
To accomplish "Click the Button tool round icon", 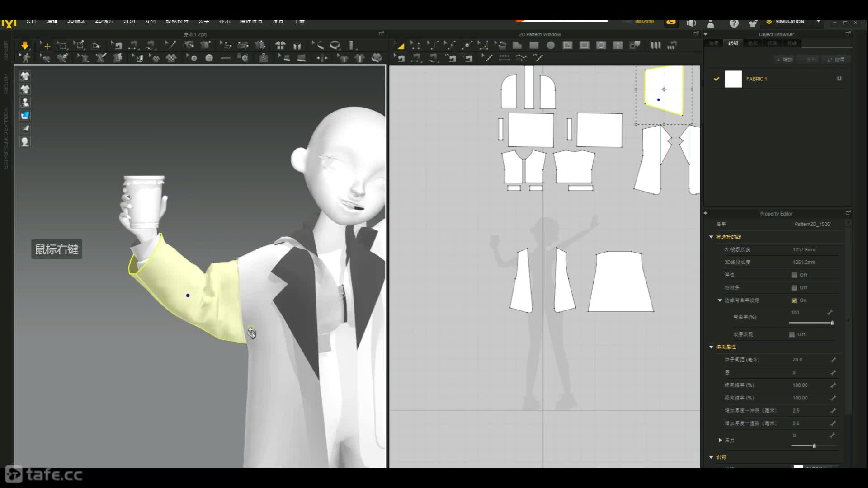I will click(209, 58).
